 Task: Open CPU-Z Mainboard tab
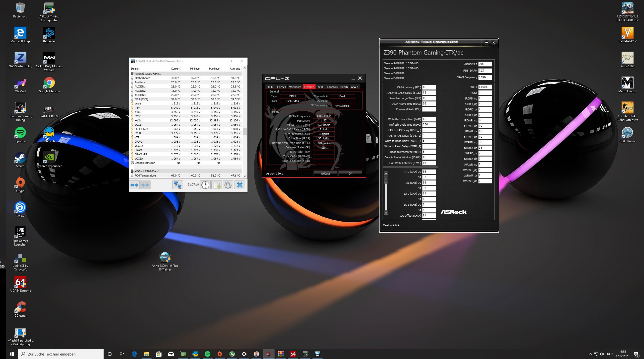(x=295, y=87)
